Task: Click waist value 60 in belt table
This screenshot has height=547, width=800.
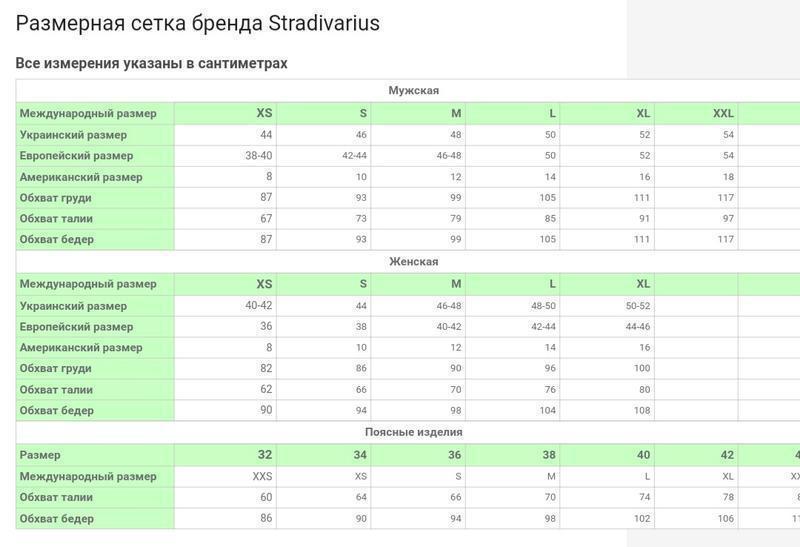Action: point(266,497)
